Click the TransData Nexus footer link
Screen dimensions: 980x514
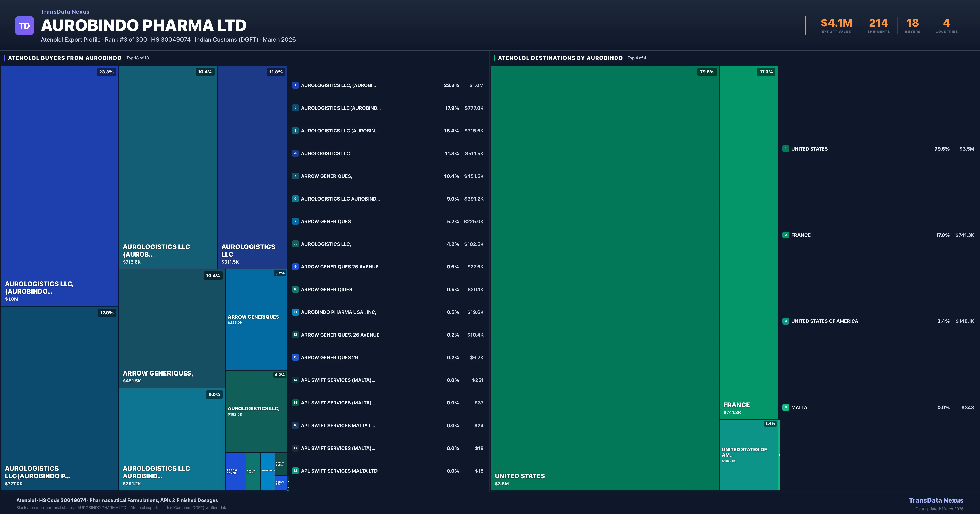(936, 500)
